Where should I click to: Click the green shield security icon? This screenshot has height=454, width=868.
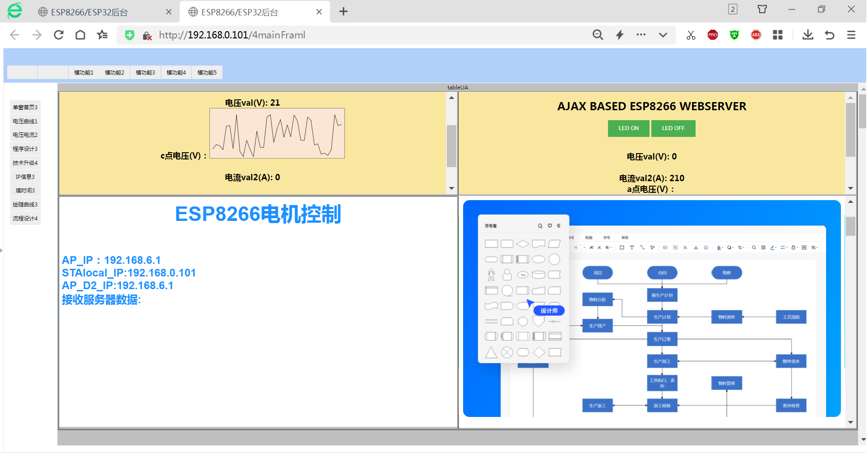[130, 35]
